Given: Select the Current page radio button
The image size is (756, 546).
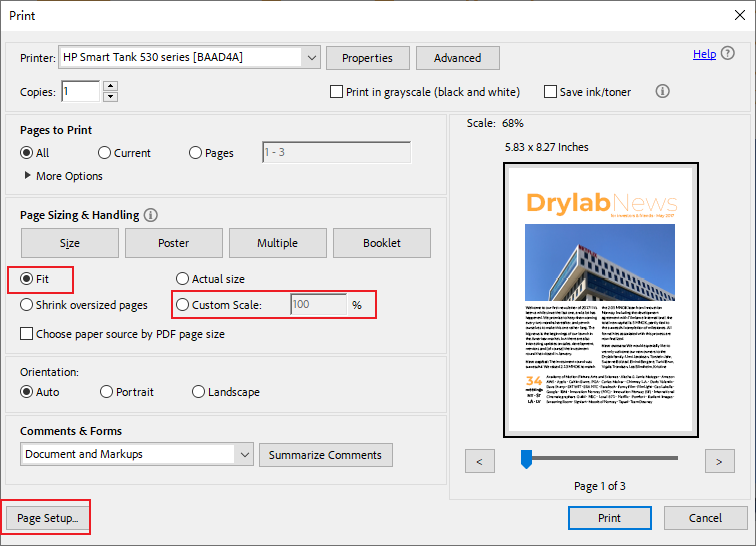Looking at the screenshot, I should coord(104,153).
